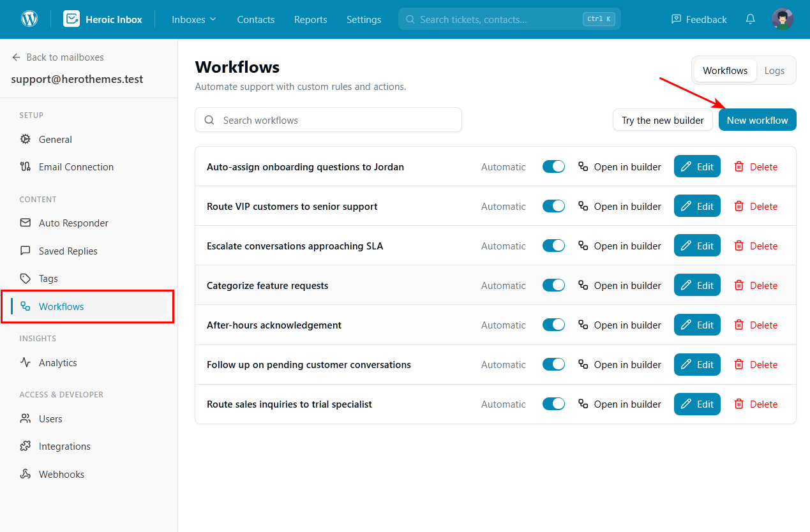Click Try the new builder button
The height and width of the screenshot is (532, 810).
(663, 120)
